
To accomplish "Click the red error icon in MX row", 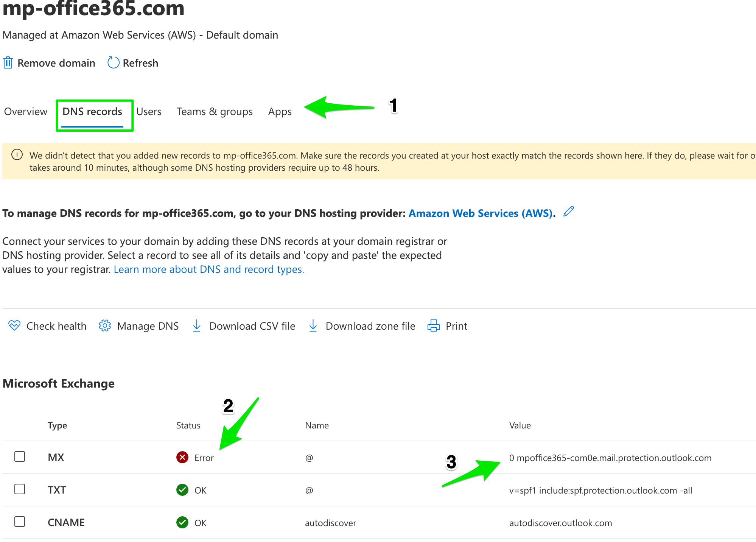I will [182, 457].
